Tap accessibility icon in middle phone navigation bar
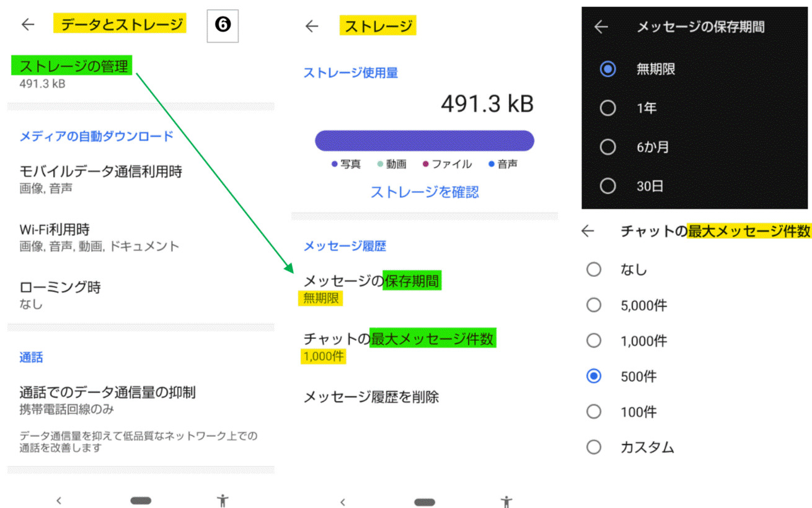The image size is (812, 508). (507, 501)
